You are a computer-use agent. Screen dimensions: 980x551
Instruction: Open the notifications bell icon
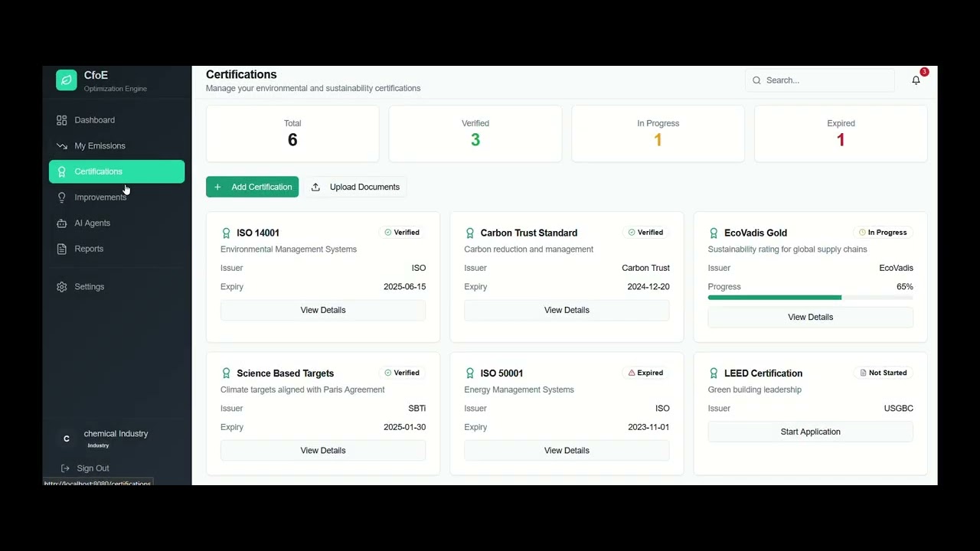pos(916,80)
